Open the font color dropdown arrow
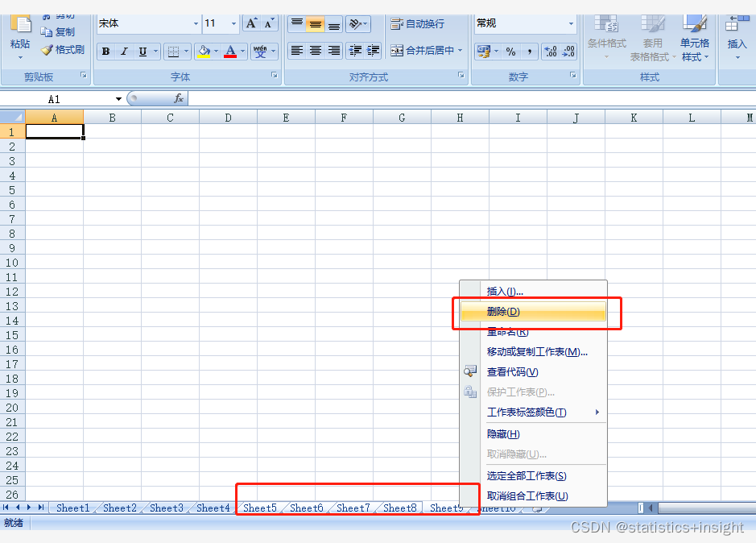Screen dimensions: 756x543 coord(242,52)
